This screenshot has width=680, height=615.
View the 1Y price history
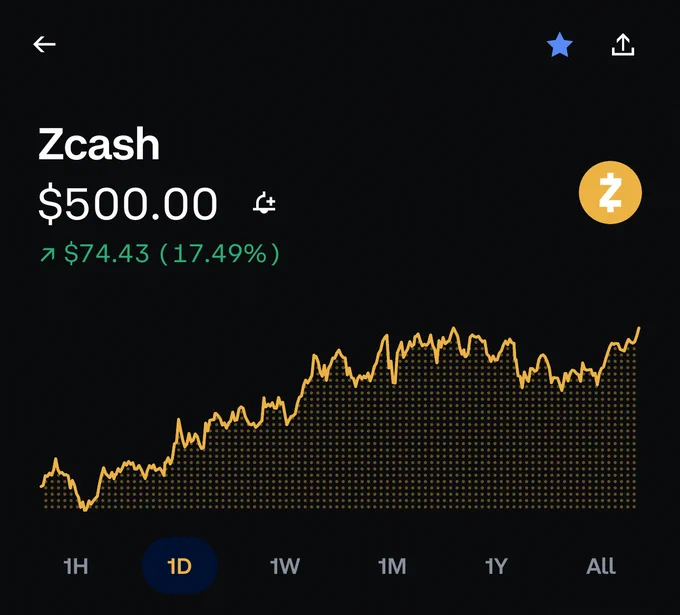pyautogui.click(x=496, y=566)
